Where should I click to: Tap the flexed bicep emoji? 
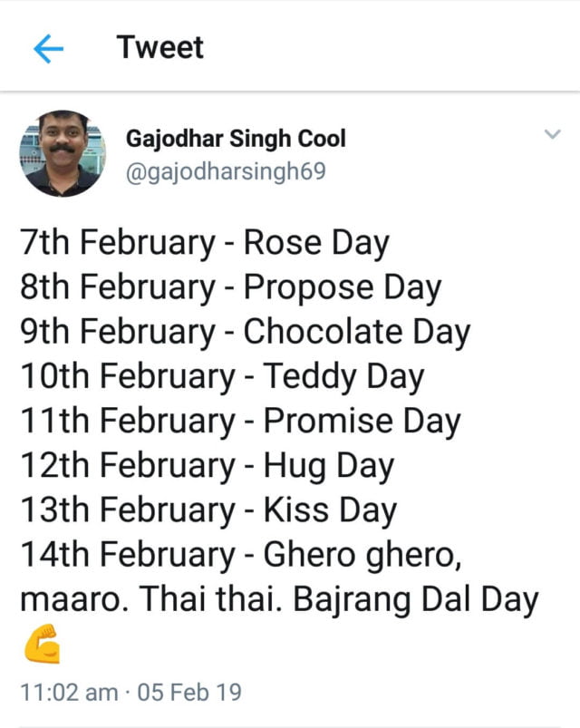tap(41, 646)
